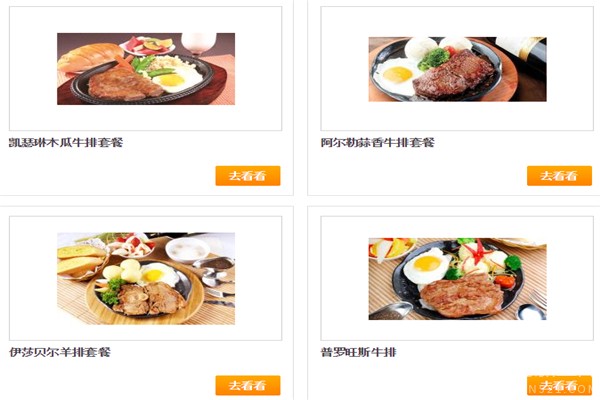The image size is (600, 400).
Task: Click the pink drink glass in 凯瑟琳木瓜牛排 photo
Action: pyautogui.click(x=198, y=42)
